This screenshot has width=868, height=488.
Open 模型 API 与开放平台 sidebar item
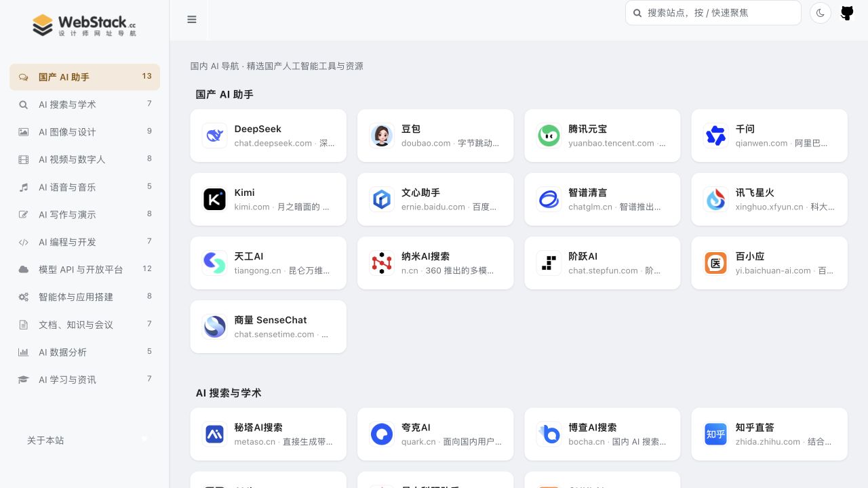click(x=85, y=270)
